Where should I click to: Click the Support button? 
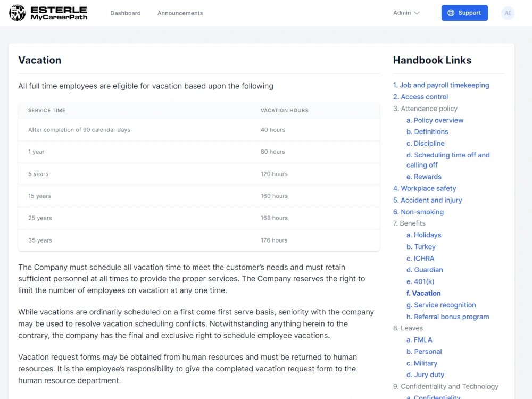point(464,13)
